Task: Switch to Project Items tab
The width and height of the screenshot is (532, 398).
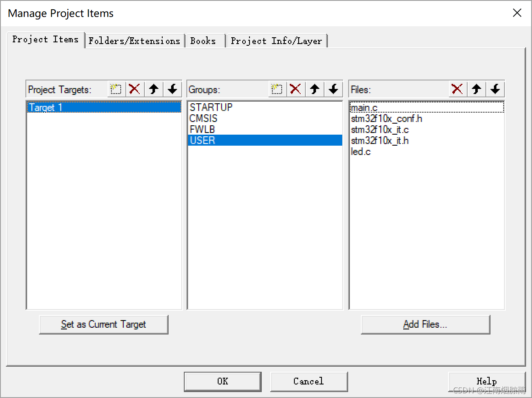Action: [46, 40]
